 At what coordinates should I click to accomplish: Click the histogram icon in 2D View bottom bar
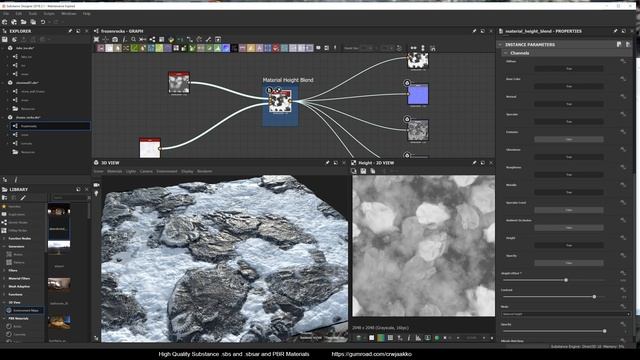click(x=418, y=338)
